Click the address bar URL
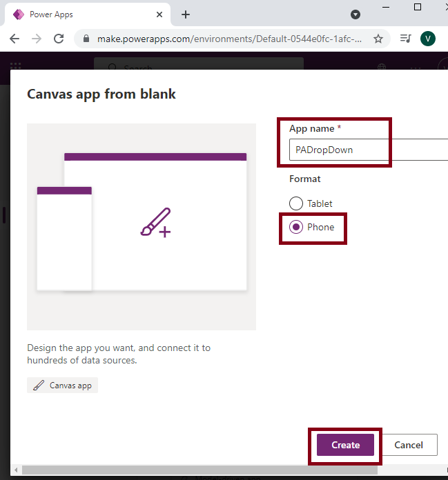Image resolution: width=448 pixels, height=480 pixels. [229, 39]
